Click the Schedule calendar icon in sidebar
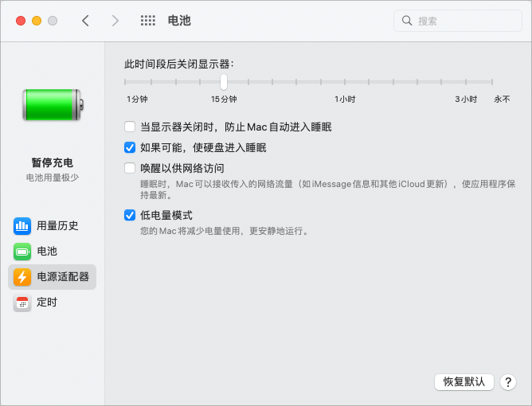Image resolution: width=532 pixels, height=406 pixels. 22,303
